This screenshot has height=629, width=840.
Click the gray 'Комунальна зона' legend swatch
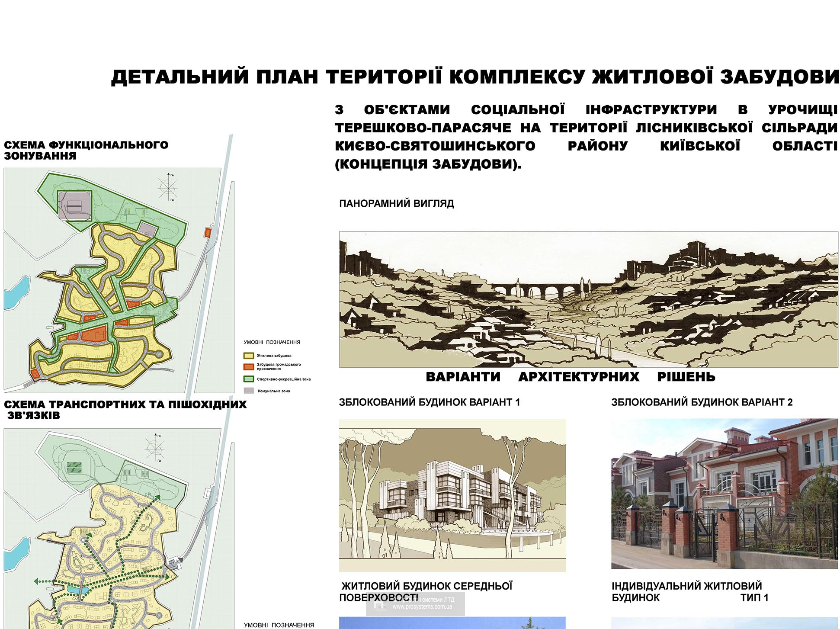coord(248,391)
